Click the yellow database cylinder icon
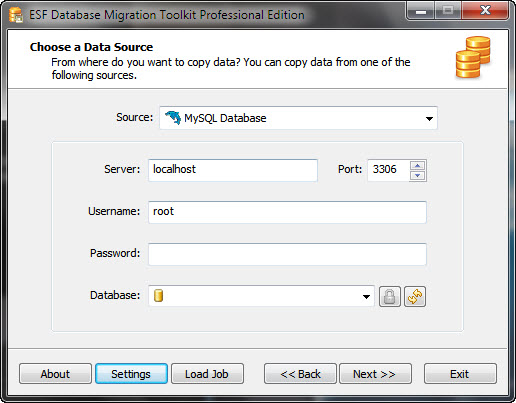The height and width of the screenshot is (403, 516). (158, 295)
